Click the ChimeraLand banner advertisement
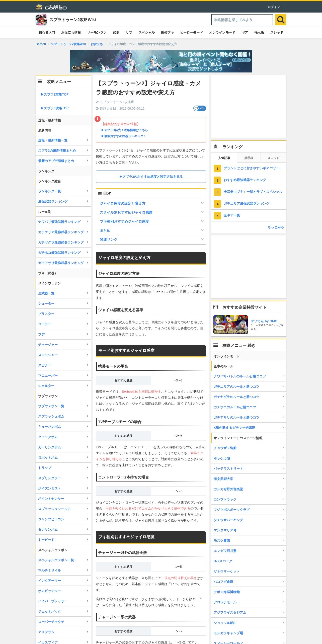 click(x=161, y=61)
